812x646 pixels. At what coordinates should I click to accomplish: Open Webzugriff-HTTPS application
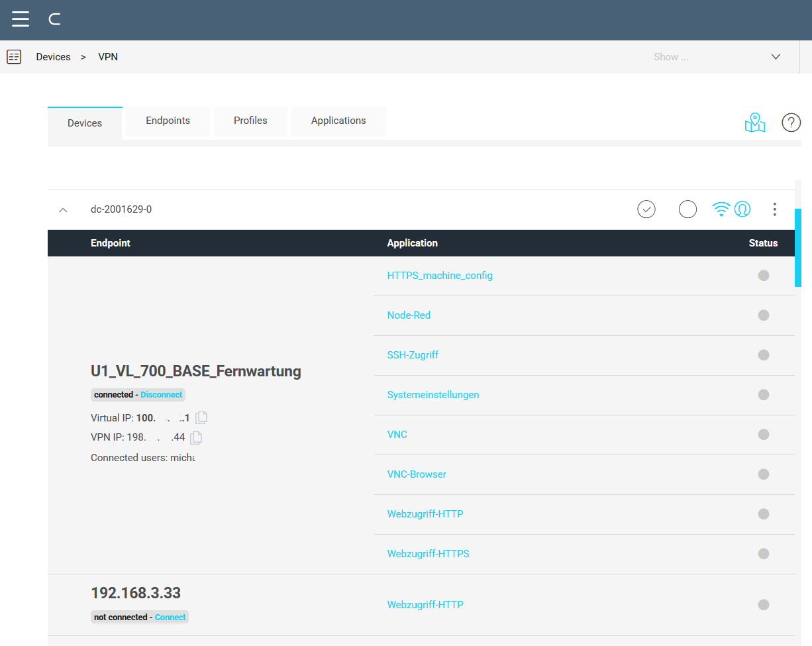click(429, 554)
